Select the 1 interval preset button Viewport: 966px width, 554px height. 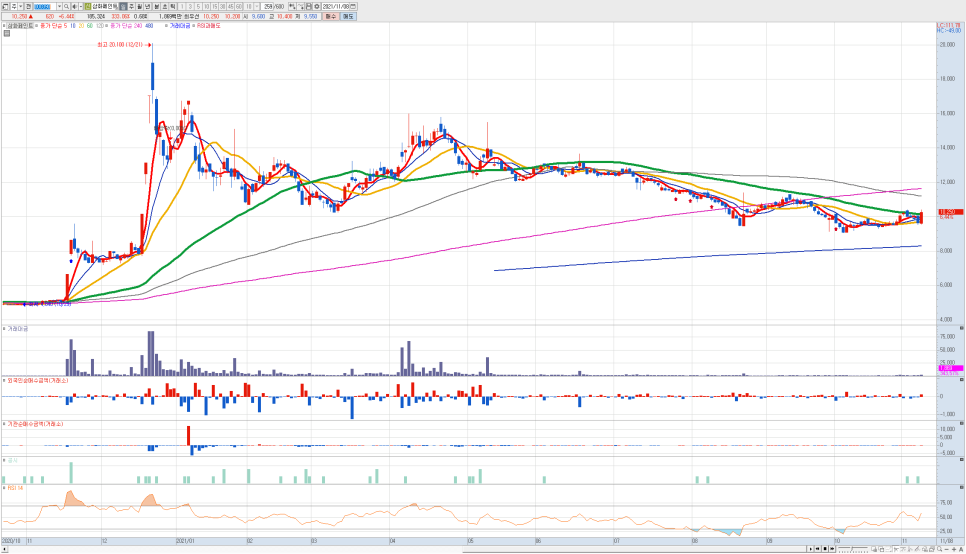pos(182,6)
